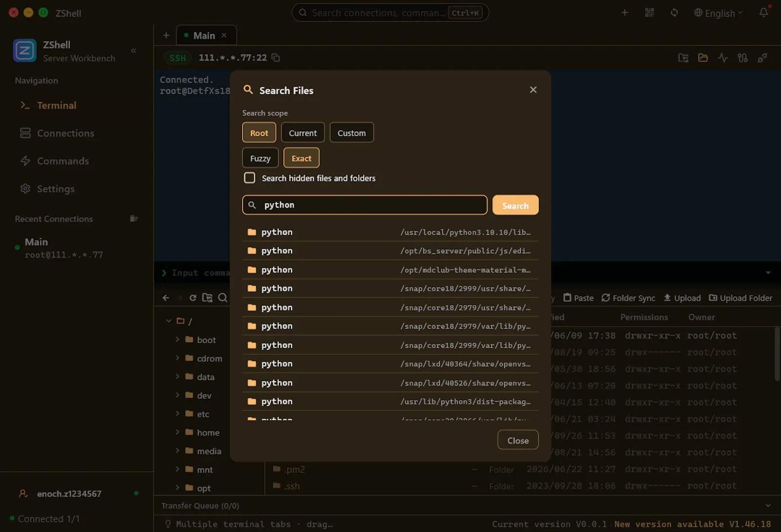
Task: Open command input history dropdown arrow
Action: point(768,272)
